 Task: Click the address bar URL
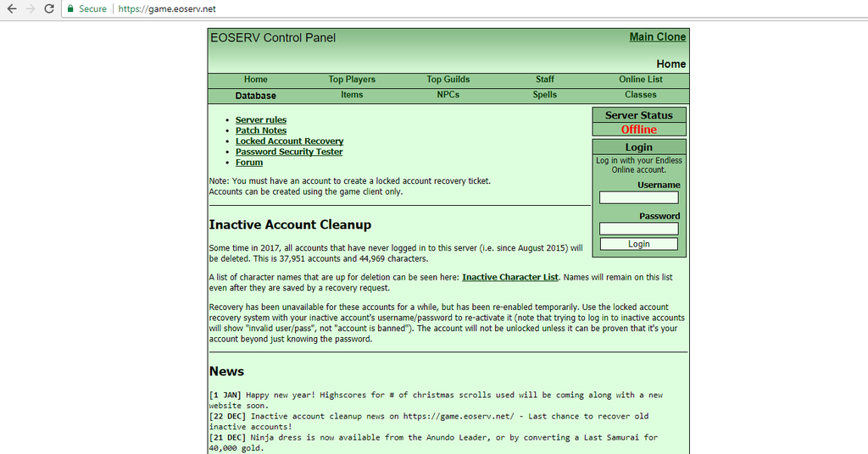pos(167,8)
